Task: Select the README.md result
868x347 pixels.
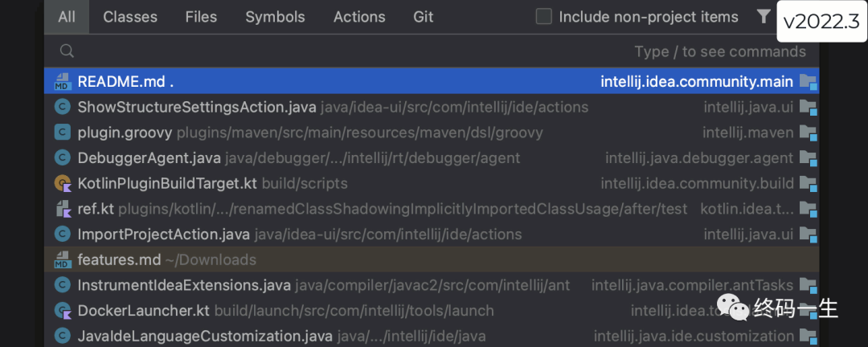Action: [432, 81]
